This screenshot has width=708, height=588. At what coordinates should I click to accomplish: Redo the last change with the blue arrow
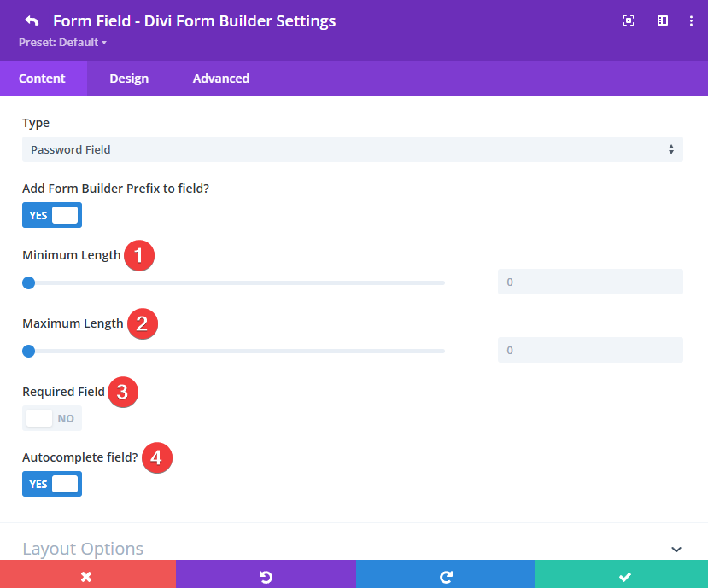pyautogui.click(x=445, y=574)
